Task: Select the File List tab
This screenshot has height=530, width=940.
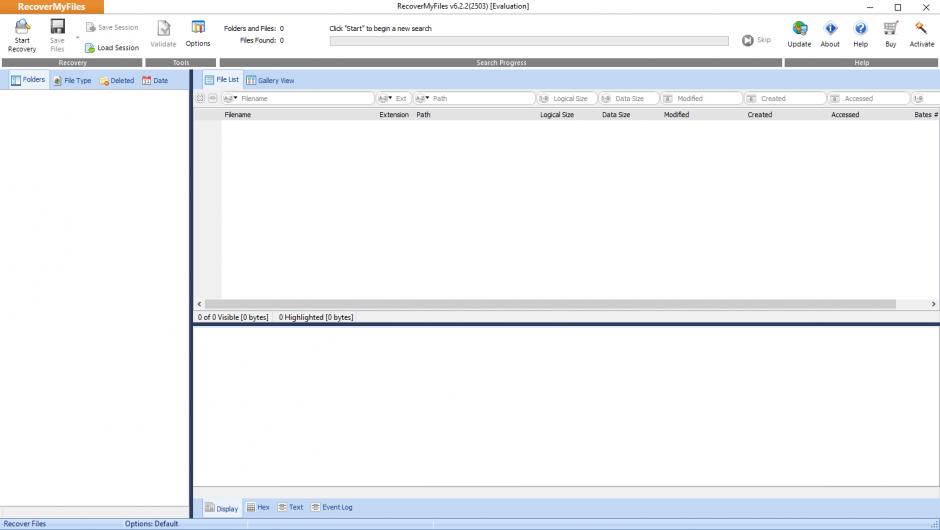Action: pos(222,80)
